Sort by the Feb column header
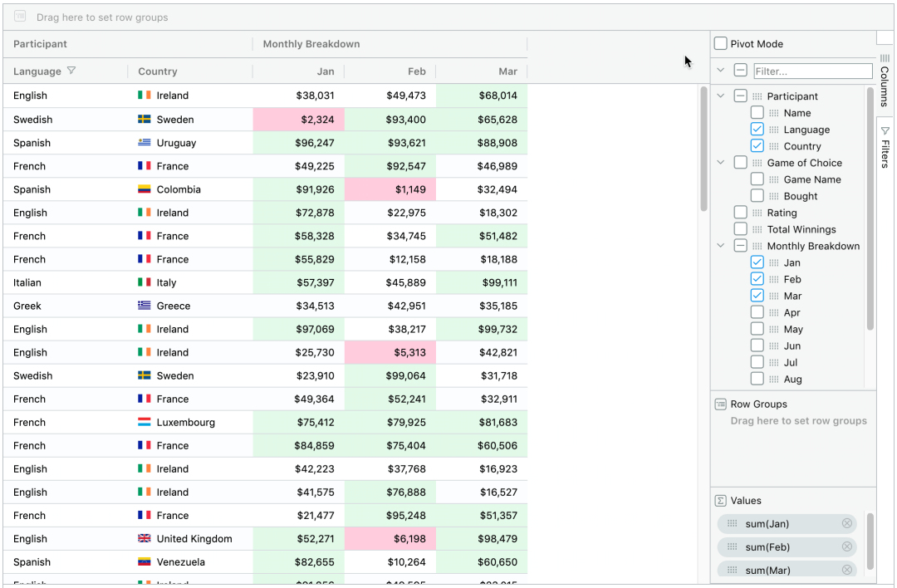The height and width of the screenshot is (588, 897). pyautogui.click(x=416, y=71)
